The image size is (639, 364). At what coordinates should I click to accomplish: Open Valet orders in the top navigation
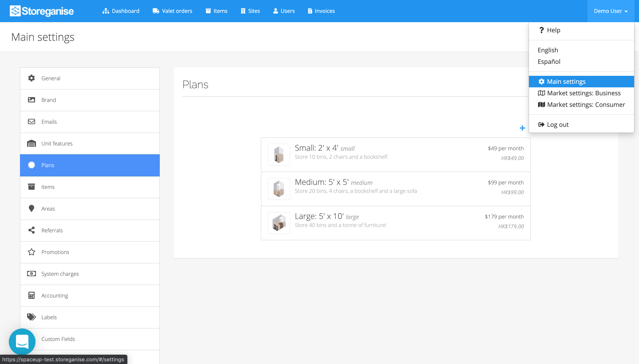coord(172,11)
